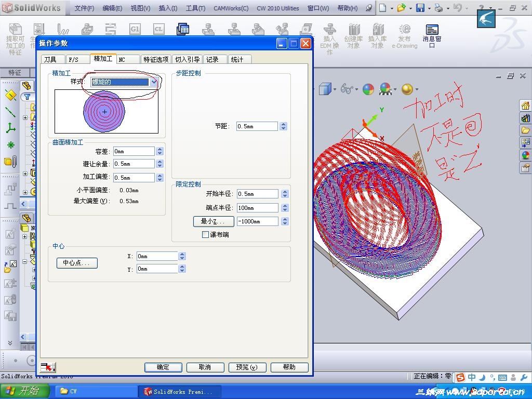The image size is (532, 399).
Task: Click the open folder icon in top toolbar
Action: click(402, 7)
